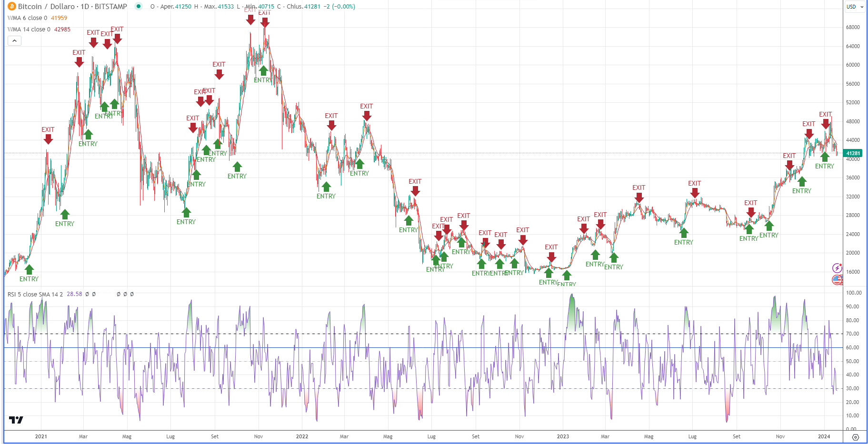Click the blue 41281 price label on the axis
Viewport: 868px width, 444px height.
[x=853, y=153]
